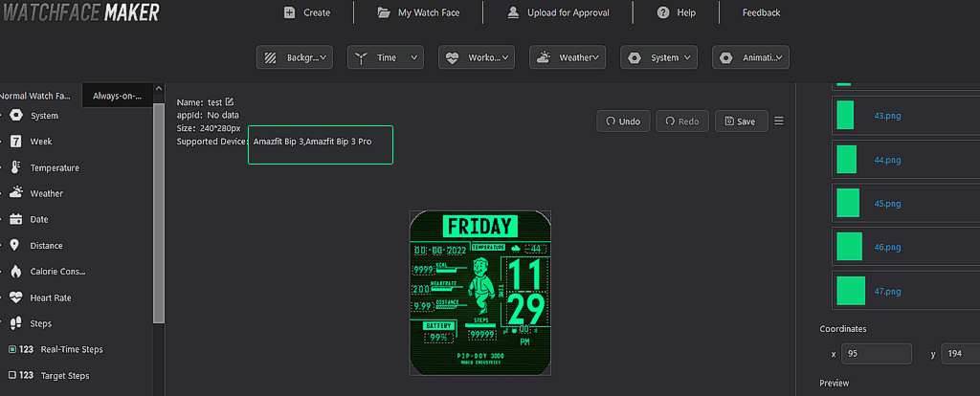The height and width of the screenshot is (396, 980).
Task: Click the Workout heart icon in toolbar
Action: (453, 57)
